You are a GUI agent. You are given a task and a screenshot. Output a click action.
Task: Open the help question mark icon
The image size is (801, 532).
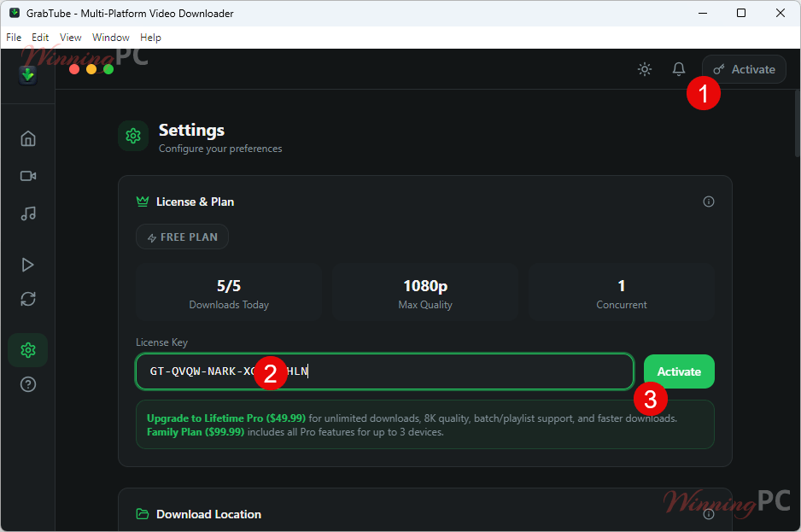click(28, 384)
